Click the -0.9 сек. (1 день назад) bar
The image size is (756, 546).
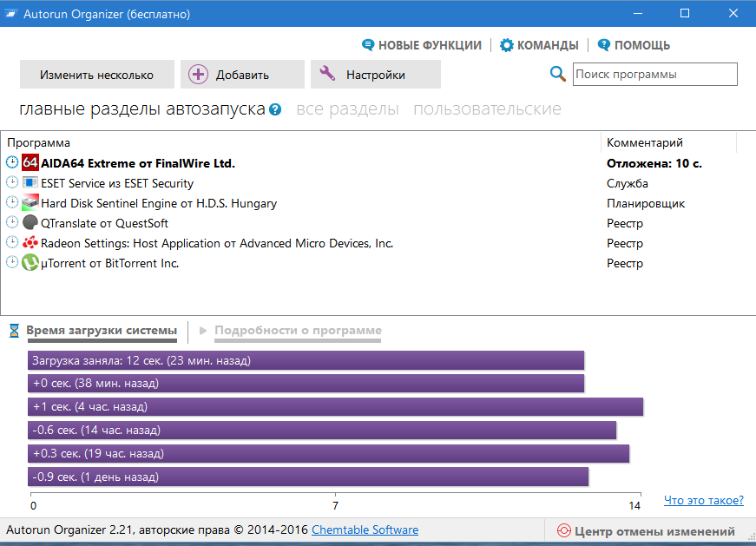click(x=308, y=477)
